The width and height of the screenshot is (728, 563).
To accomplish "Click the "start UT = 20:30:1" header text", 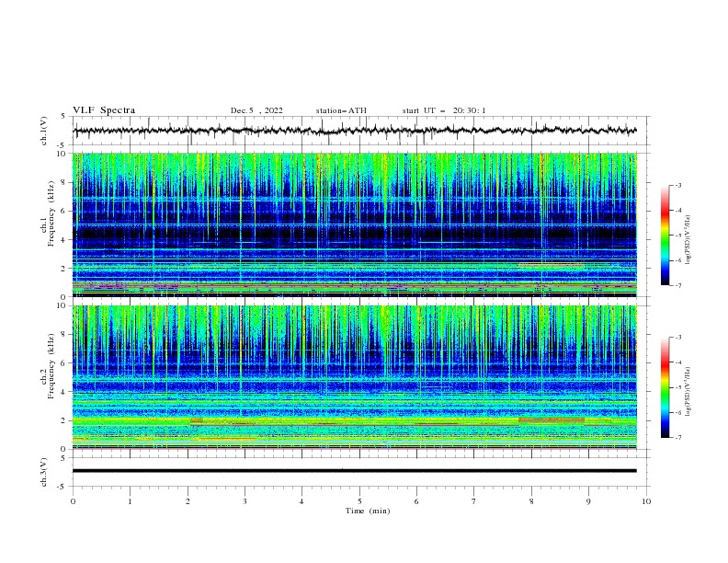I will pyautogui.click(x=444, y=110).
